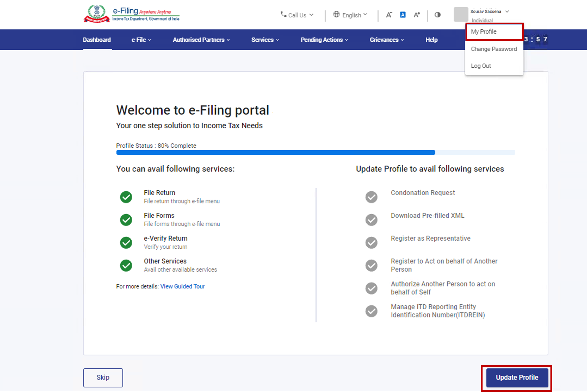Click grey check beside Download Pre-filled XML
Screen dimensions: 587x392
[371, 220]
